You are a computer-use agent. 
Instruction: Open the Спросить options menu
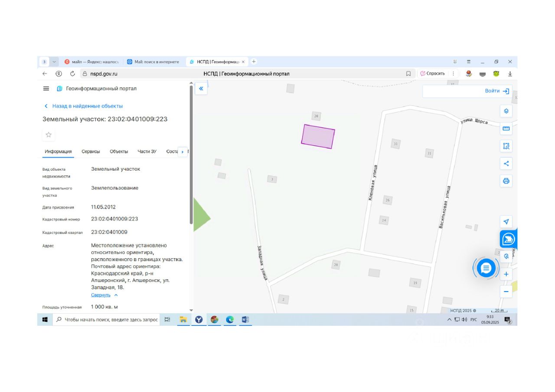(453, 74)
